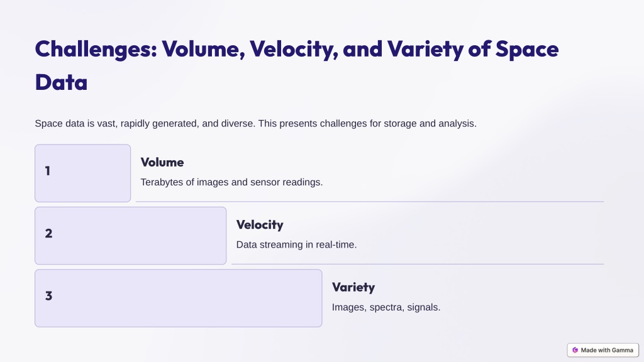The width and height of the screenshot is (644, 362).
Task: Click the word Velocity in the title
Action: (x=294, y=49)
